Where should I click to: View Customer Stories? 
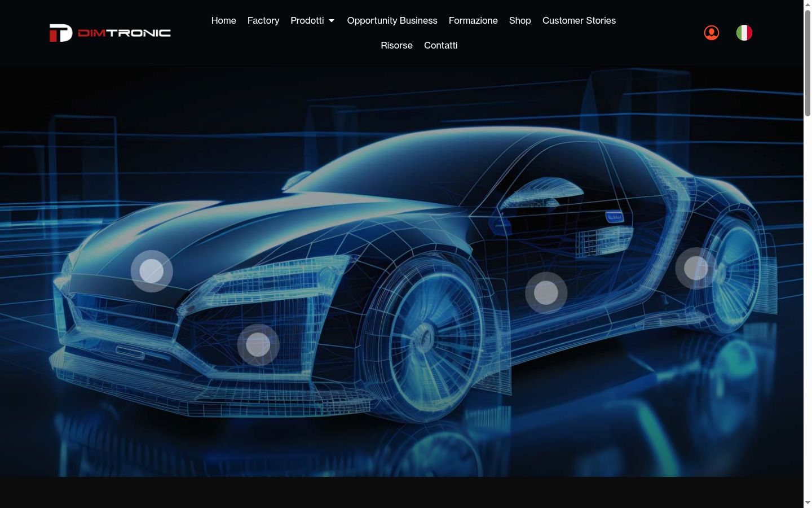pos(579,20)
